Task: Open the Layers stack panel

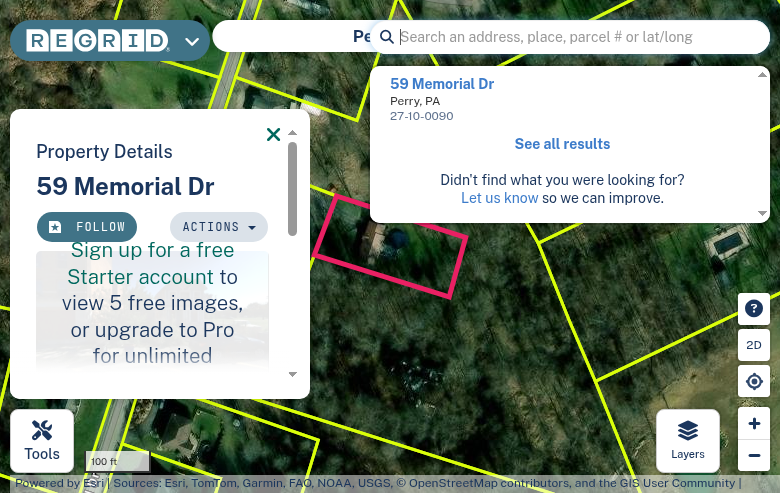Action: point(687,441)
